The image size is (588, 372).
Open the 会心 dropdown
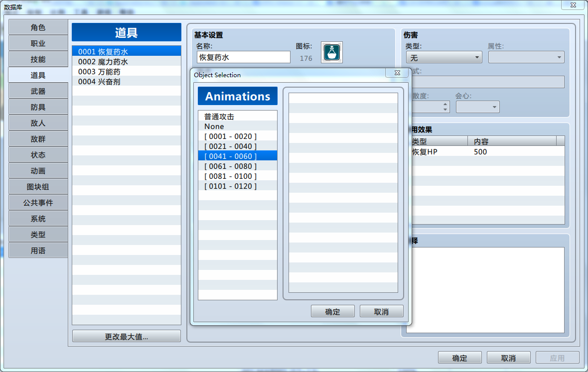click(x=477, y=107)
